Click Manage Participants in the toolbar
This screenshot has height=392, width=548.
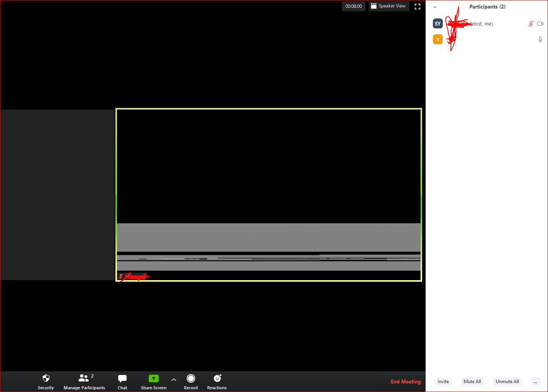(84, 382)
